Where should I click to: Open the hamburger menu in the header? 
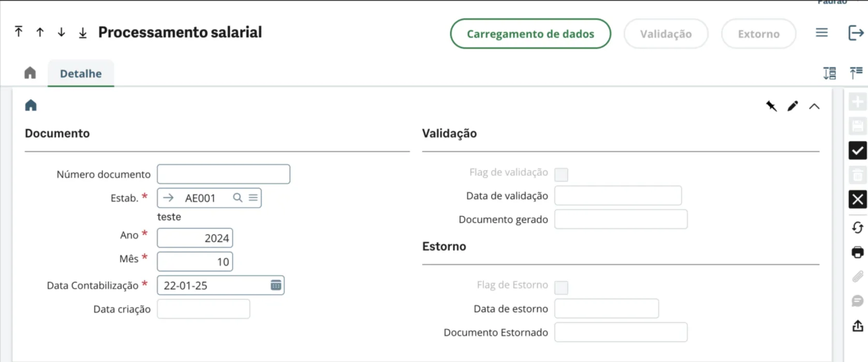(821, 33)
